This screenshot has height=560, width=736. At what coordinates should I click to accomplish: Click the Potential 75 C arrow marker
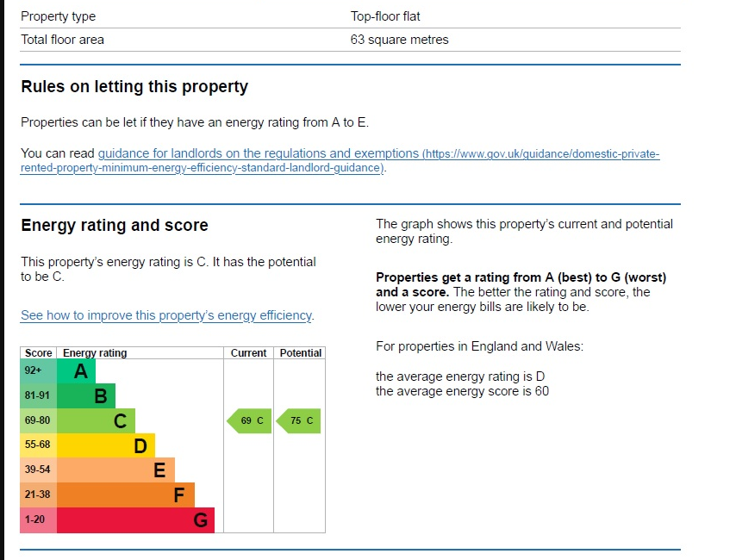tap(299, 421)
